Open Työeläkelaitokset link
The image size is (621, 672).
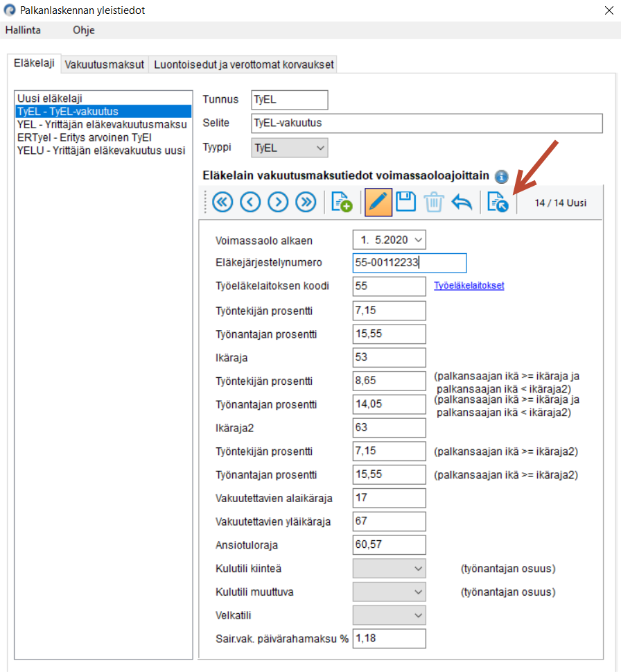[469, 286]
